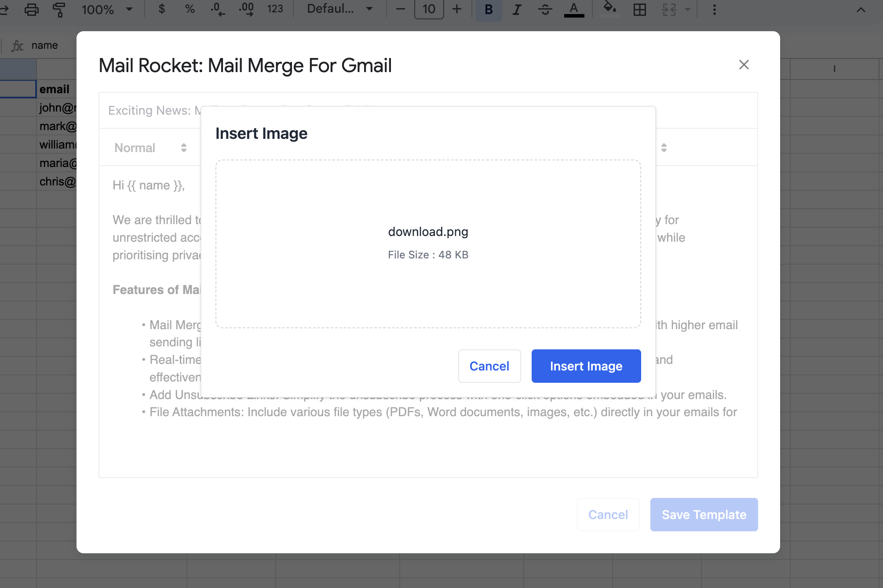The height and width of the screenshot is (588, 883).
Task: Apply percent format icon
Action: pos(190,9)
